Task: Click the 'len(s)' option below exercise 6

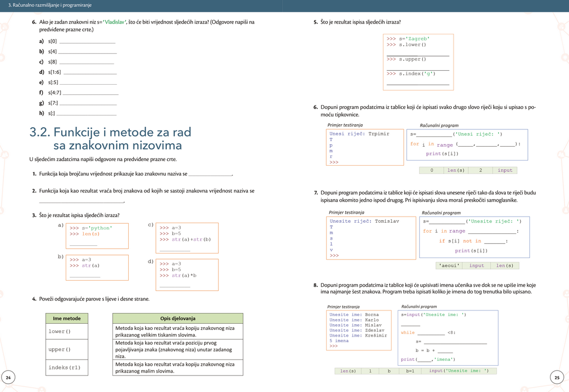Action: click(x=456, y=170)
